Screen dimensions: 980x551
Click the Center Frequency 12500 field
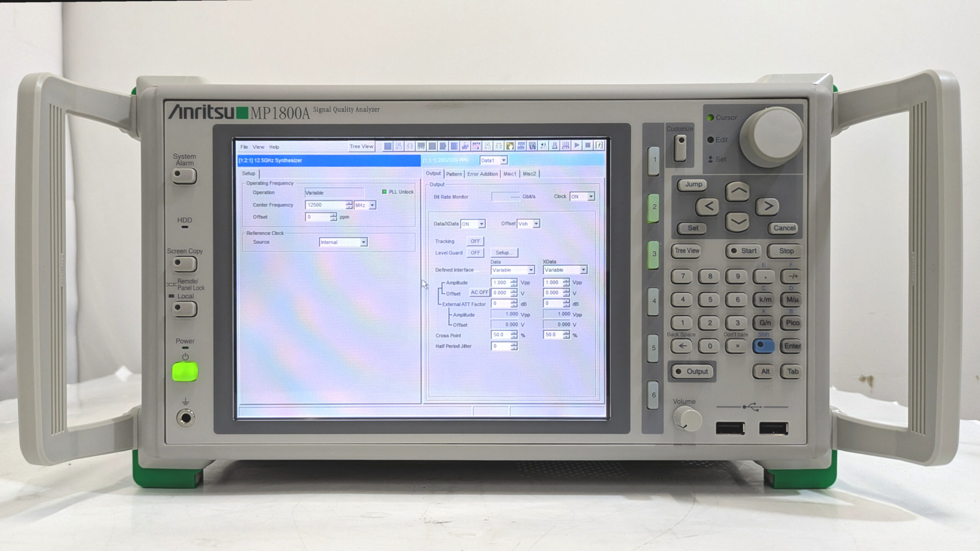click(328, 205)
